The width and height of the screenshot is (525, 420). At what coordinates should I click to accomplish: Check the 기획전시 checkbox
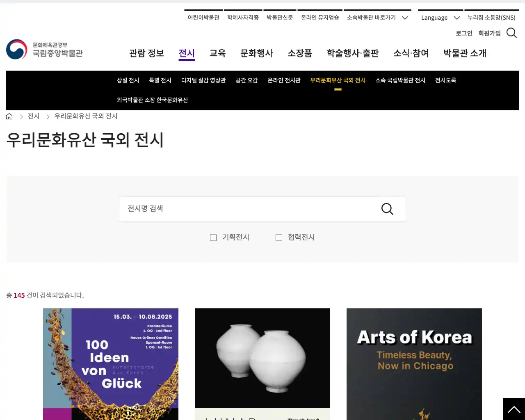click(213, 237)
